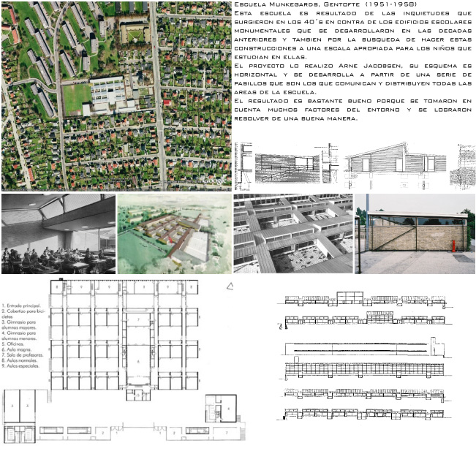Click legend item "7. Sala de profesores."
Viewport: 476px width, 451px height.
[x=23, y=355]
